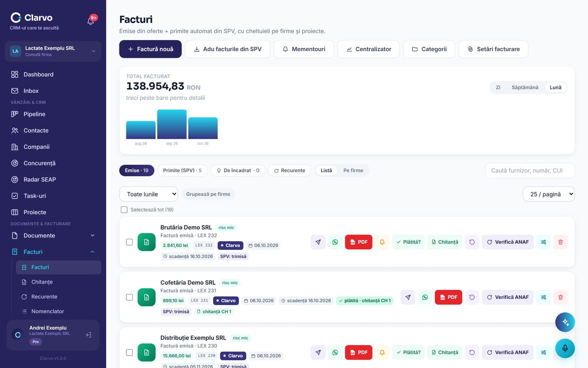Screen dimensions: 588x368
Task: Click Adu facturile din SPV
Action: 227,49
